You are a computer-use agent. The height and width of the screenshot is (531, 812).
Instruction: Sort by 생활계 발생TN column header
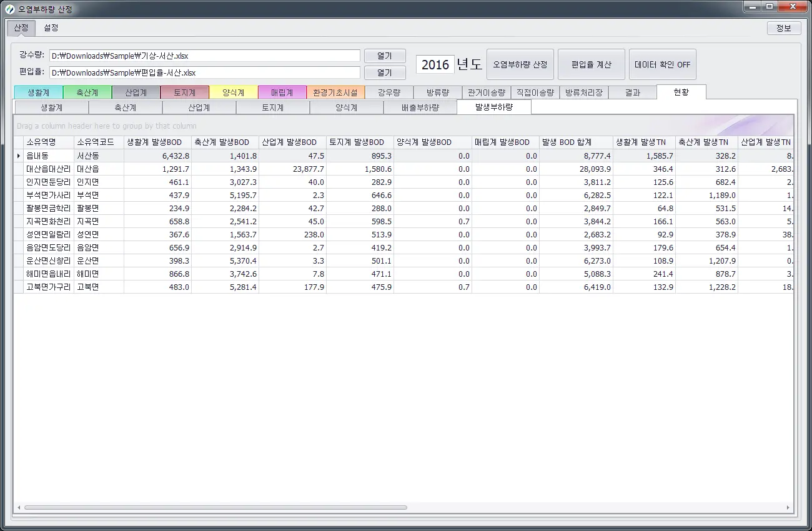pos(644,142)
